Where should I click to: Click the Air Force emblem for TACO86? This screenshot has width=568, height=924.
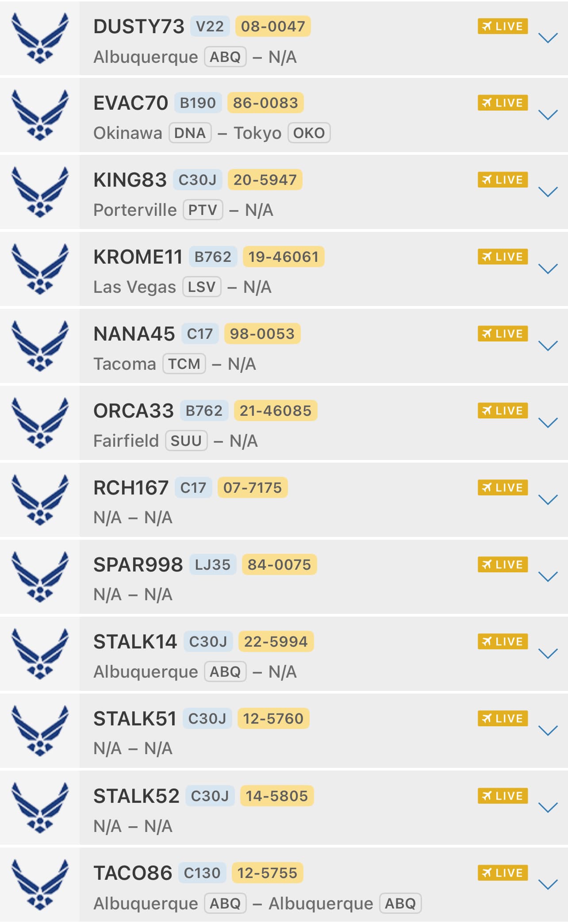pyautogui.click(x=40, y=885)
